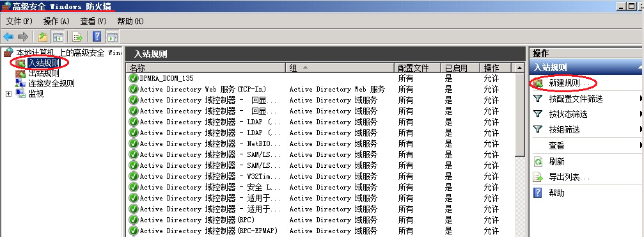
Task: Click 按配置文件筛选 action
Action: click(576, 99)
